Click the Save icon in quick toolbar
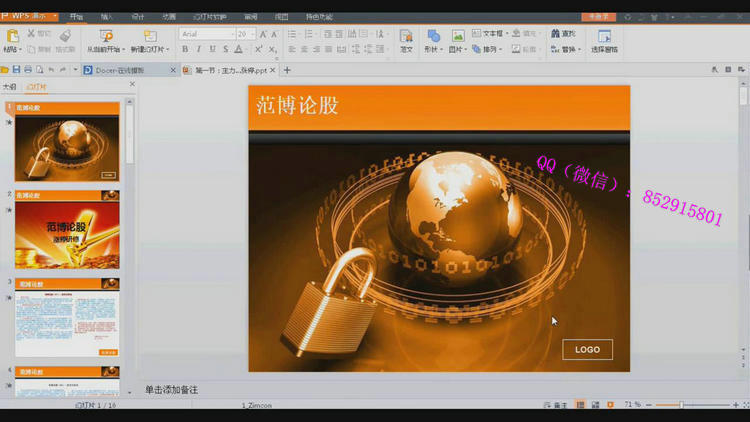Viewport: 750px width, 422px height. click(16, 70)
